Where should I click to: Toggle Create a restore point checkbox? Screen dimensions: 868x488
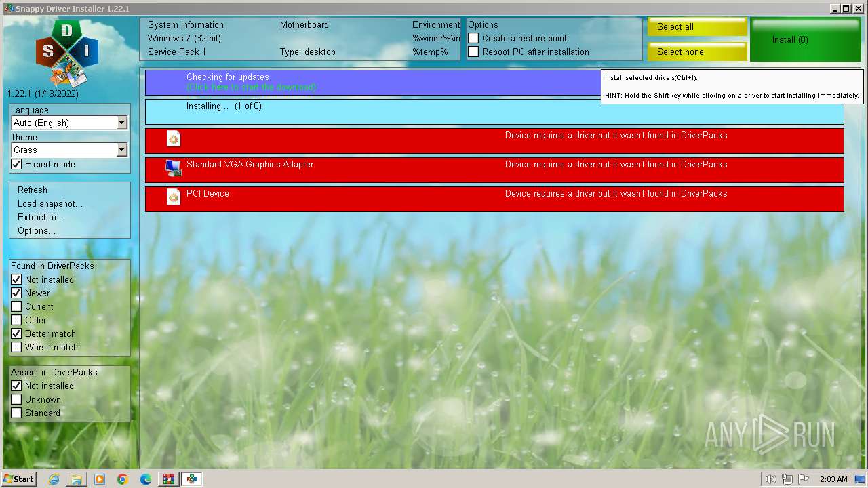473,39
